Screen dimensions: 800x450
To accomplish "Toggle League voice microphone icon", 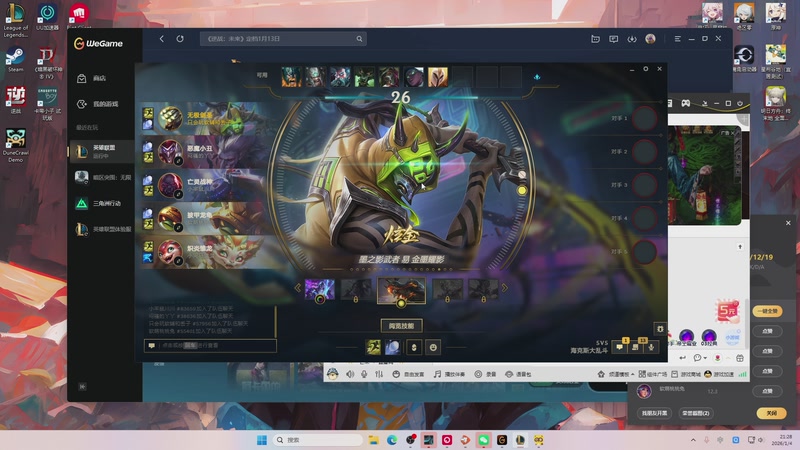I will 652,347.
